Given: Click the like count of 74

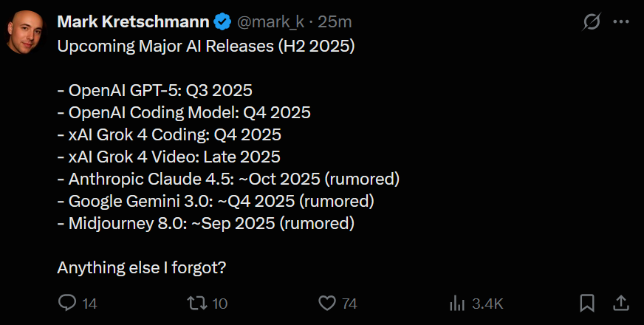Looking at the screenshot, I should tap(350, 304).
